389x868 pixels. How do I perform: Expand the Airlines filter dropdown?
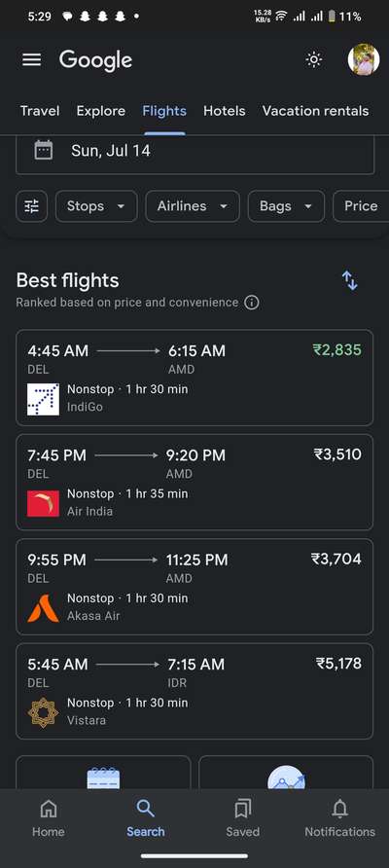tap(193, 206)
